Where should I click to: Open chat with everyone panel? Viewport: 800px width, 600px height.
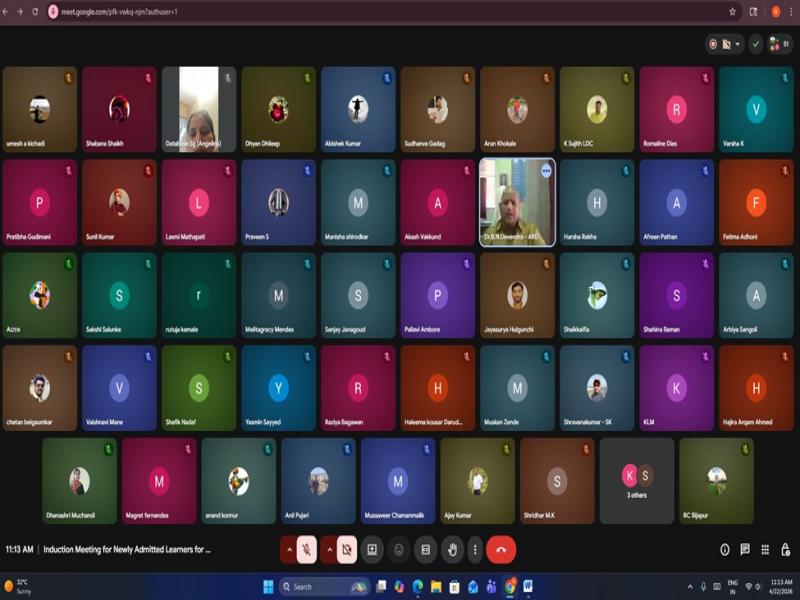click(745, 549)
